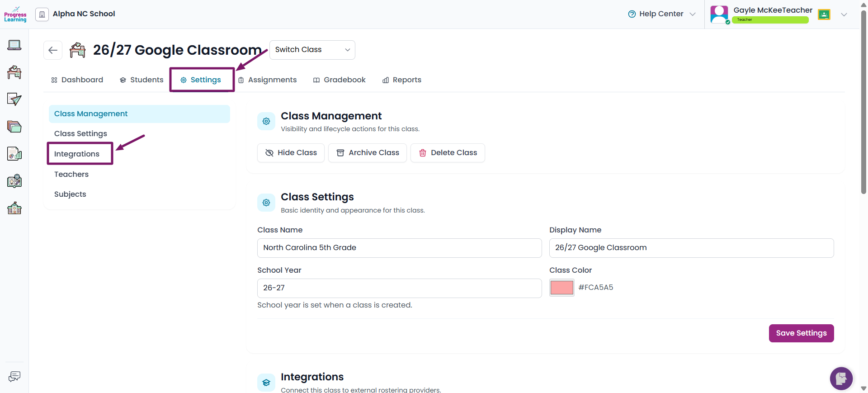
Task: Open the Class Color swatch picker
Action: point(562,288)
